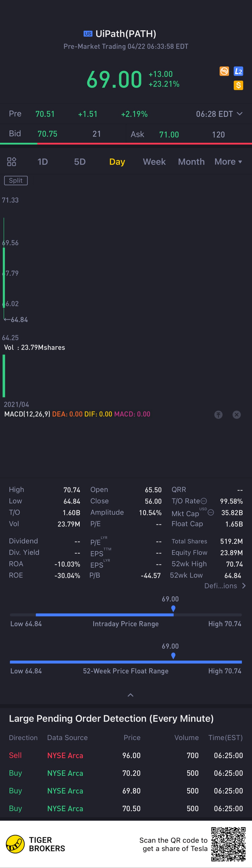Tap the orange no-chart badge icon
The height and width of the screenshot is (868, 252).
click(x=224, y=71)
